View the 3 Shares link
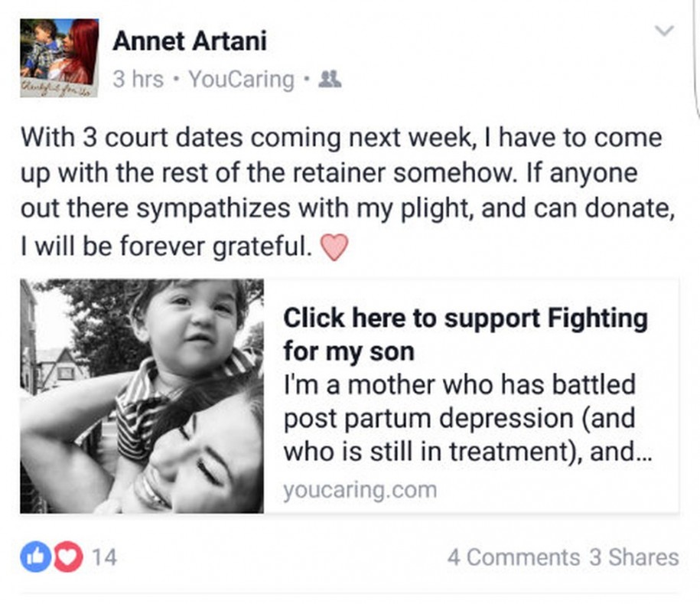700x604 pixels. point(633,557)
